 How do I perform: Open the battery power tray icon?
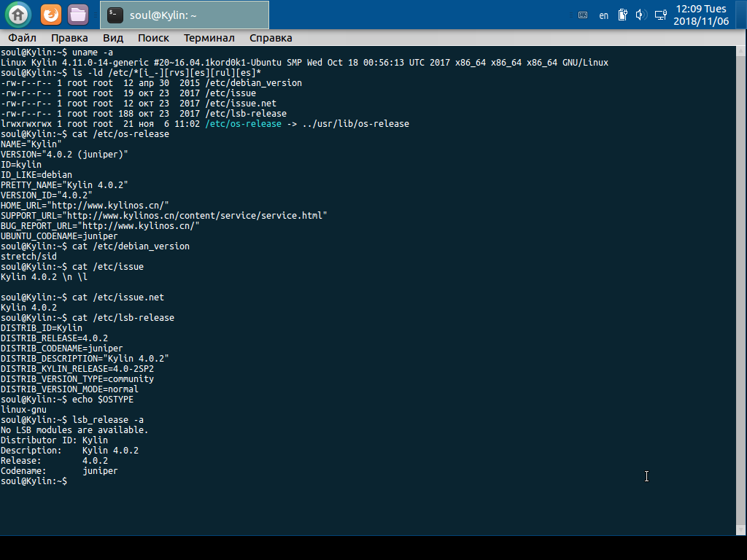point(623,15)
